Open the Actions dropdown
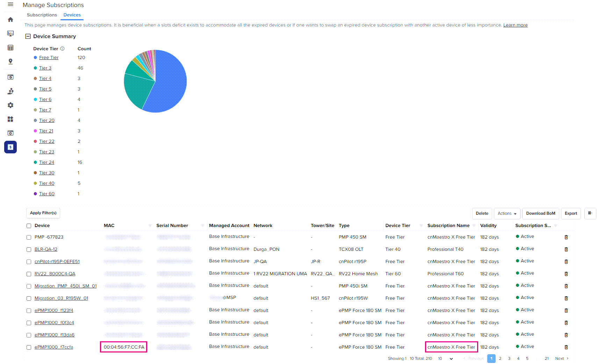The height and width of the screenshot is (364, 597). coord(507,213)
